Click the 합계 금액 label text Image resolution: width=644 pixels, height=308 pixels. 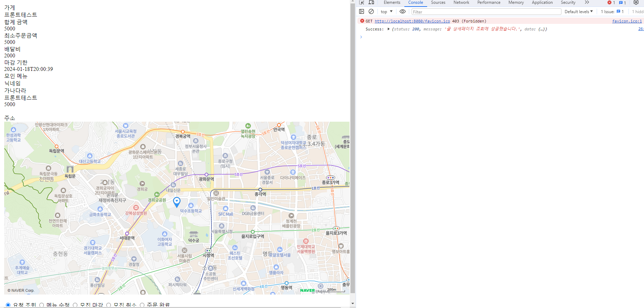pyautogui.click(x=16, y=22)
